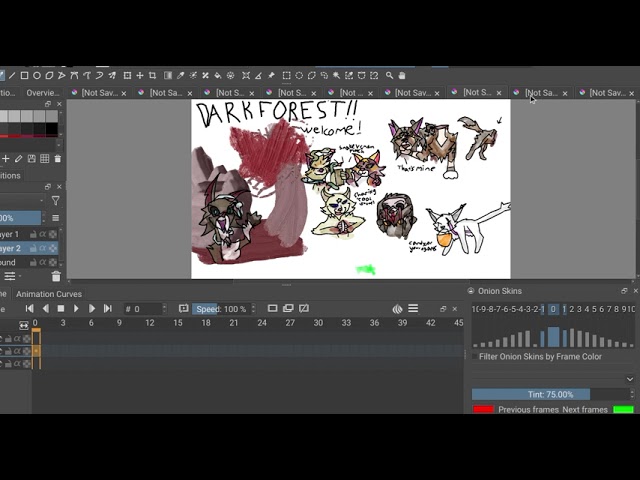Toggle the lock on Layer 2
This screenshot has height=480, width=640.
33,248
